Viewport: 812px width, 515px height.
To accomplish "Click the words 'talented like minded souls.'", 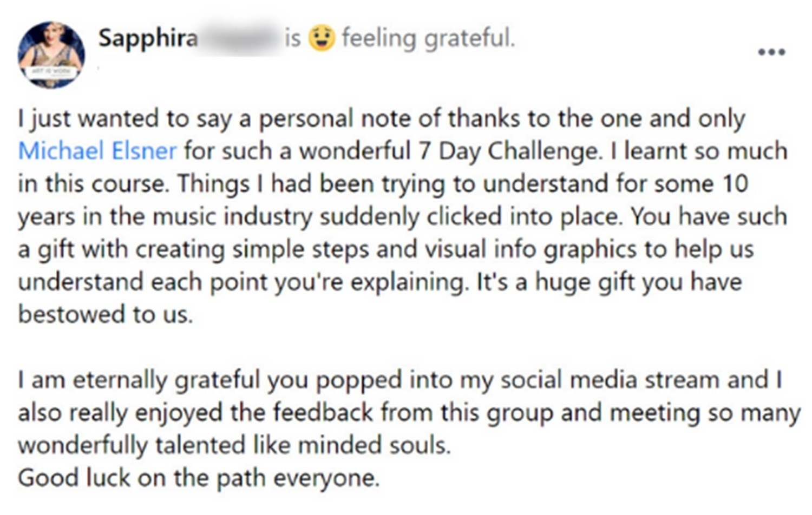I will point(303,446).
